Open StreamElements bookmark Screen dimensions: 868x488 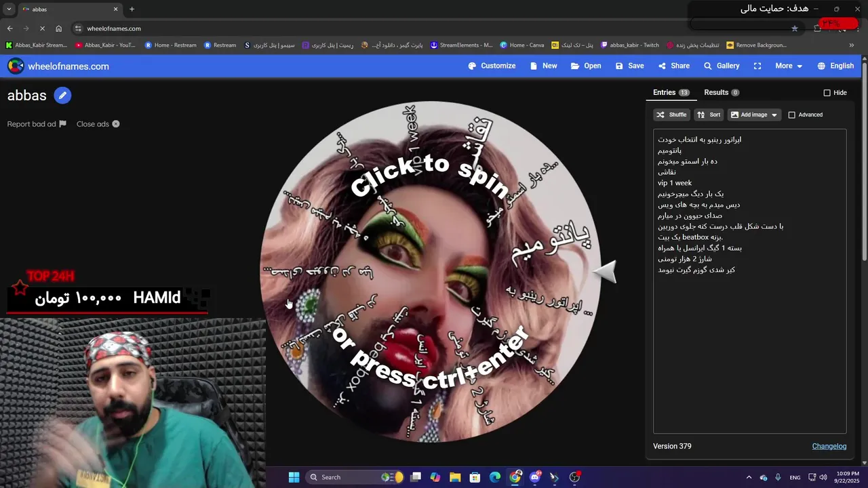(462, 45)
